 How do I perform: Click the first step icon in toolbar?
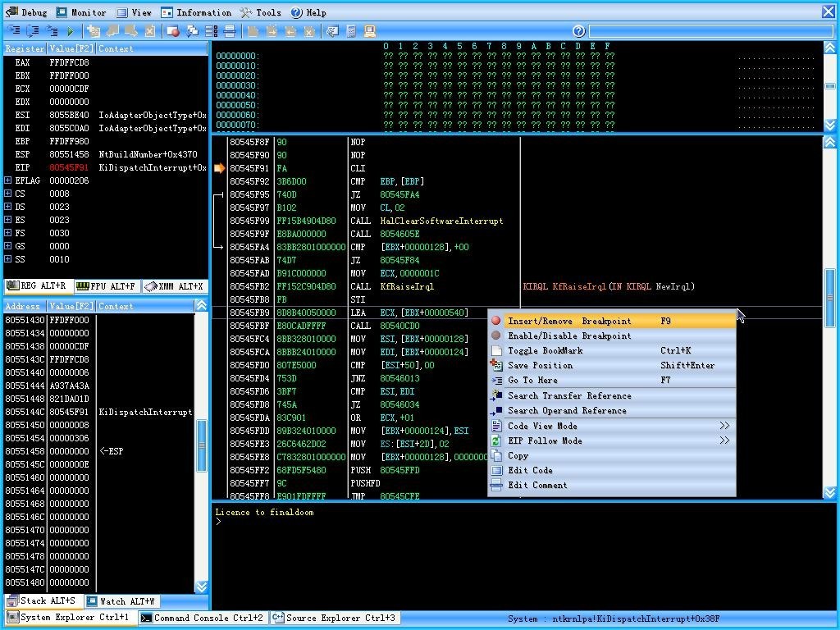point(14,31)
